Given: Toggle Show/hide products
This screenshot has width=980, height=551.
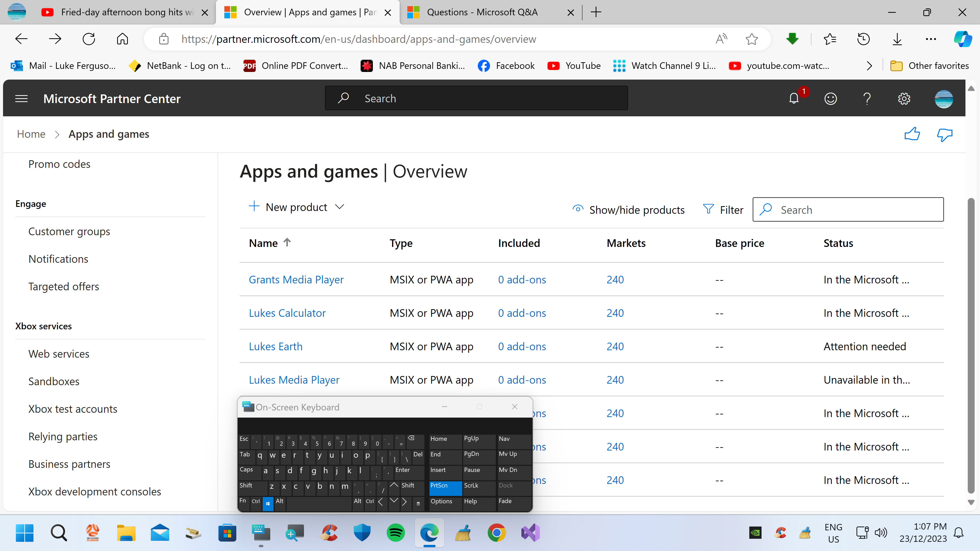Looking at the screenshot, I should [629, 209].
